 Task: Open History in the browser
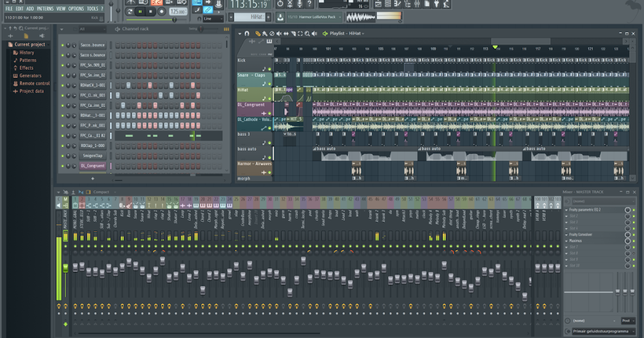click(x=26, y=53)
